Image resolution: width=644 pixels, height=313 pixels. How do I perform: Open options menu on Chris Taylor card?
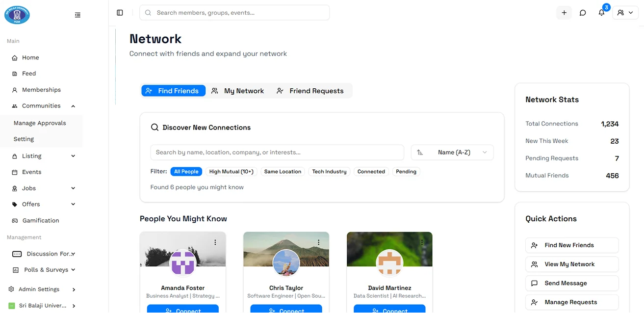click(319, 242)
